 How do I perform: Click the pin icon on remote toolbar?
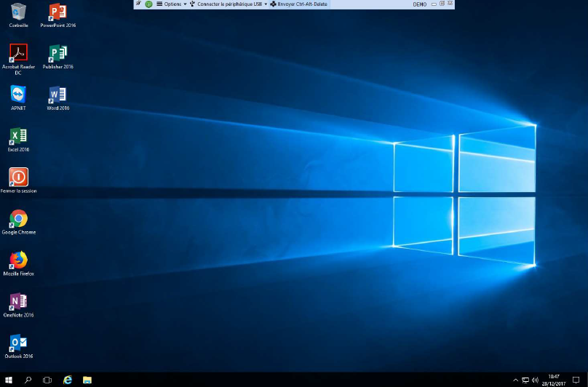tap(138, 4)
